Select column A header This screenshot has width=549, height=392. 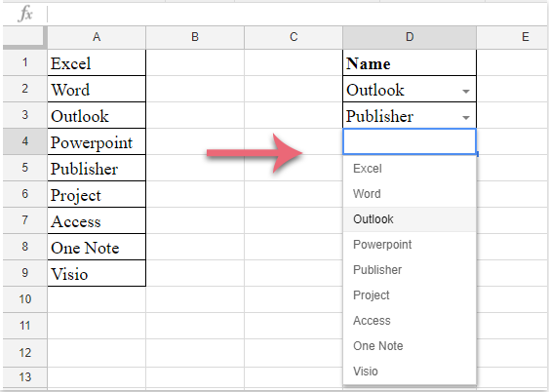click(97, 37)
